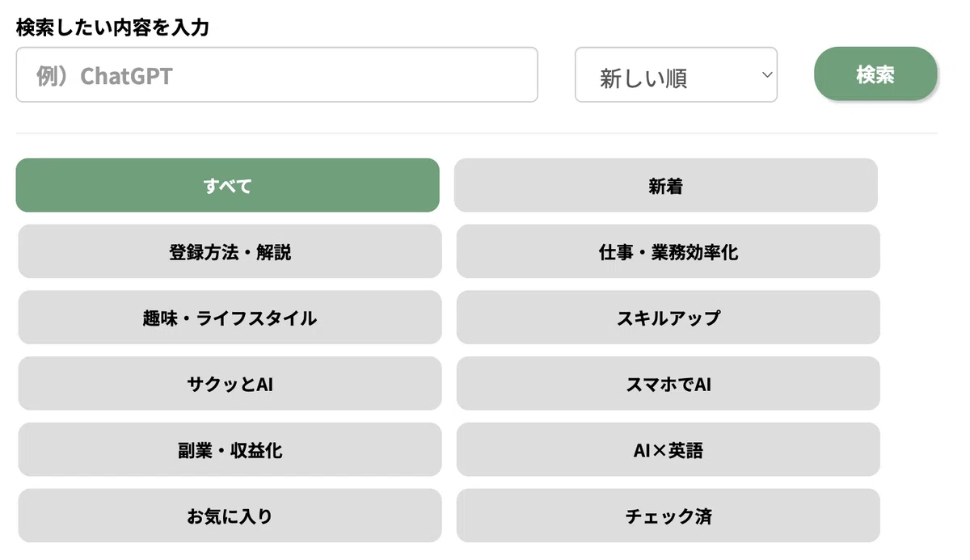Filter by 登録方法・解説
970x560 pixels.
coord(230,251)
